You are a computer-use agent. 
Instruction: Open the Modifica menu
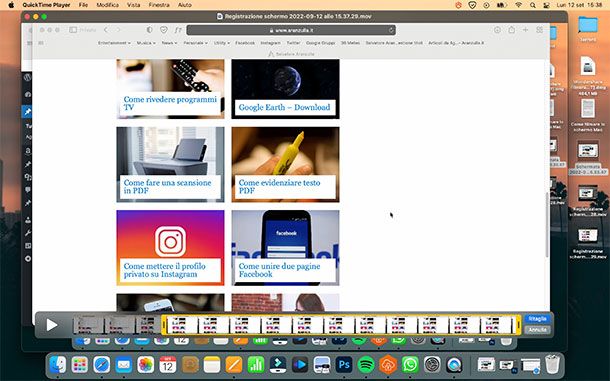click(107, 5)
